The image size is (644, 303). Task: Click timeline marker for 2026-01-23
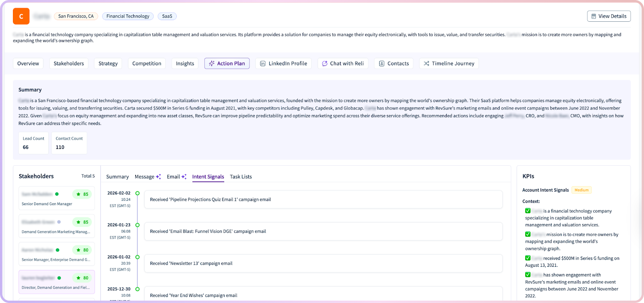click(x=137, y=225)
